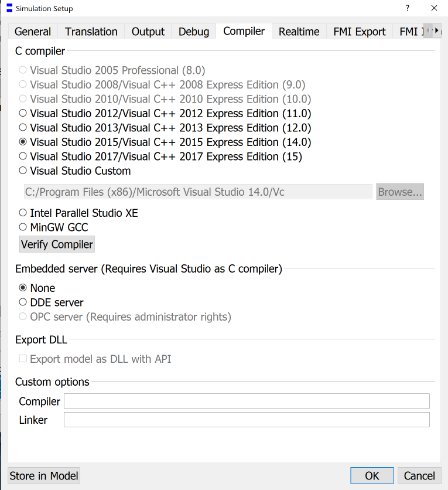Click the Visual Studio path text field
Image resolution: width=448 pixels, height=490 pixels.
tap(198, 192)
